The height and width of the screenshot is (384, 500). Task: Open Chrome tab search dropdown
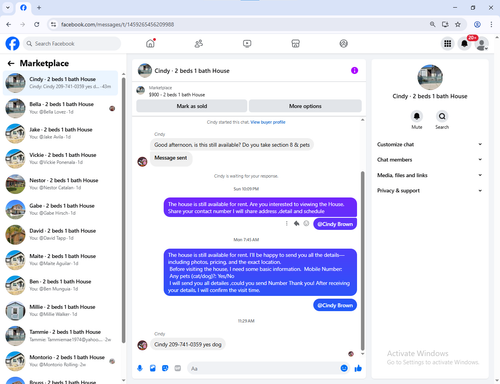[x=8, y=7]
